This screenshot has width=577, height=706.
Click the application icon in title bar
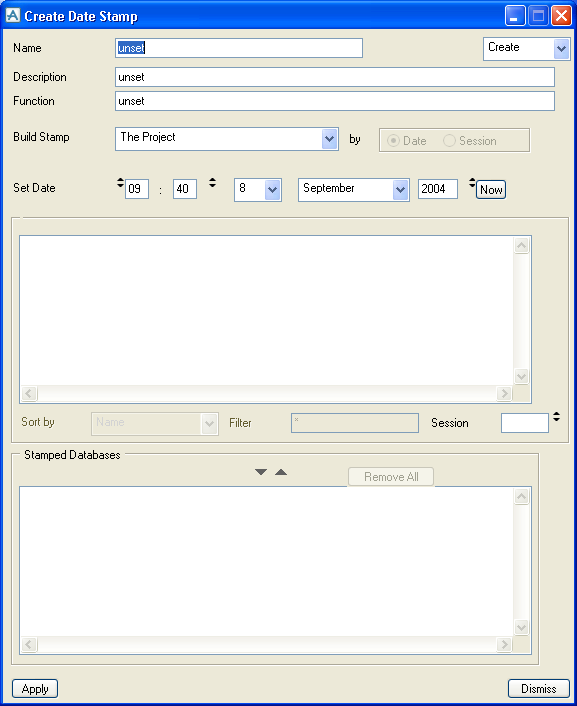[x=13, y=15]
